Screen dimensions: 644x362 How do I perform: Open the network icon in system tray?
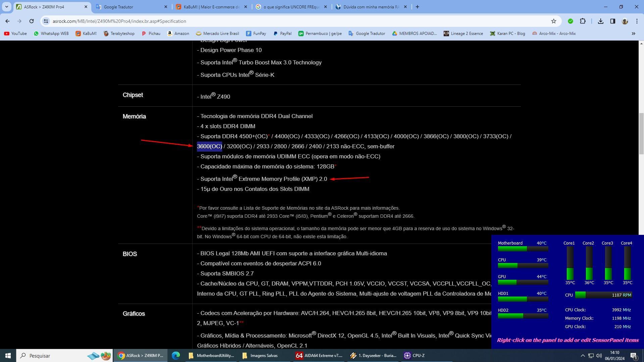tap(591, 356)
